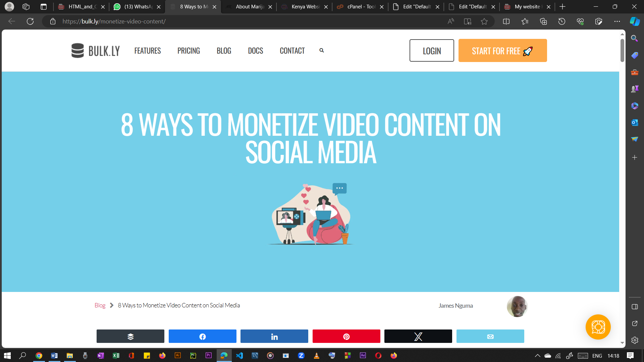Click ENG language indicator in tray
This screenshot has width=644, height=362.
click(597, 356)
